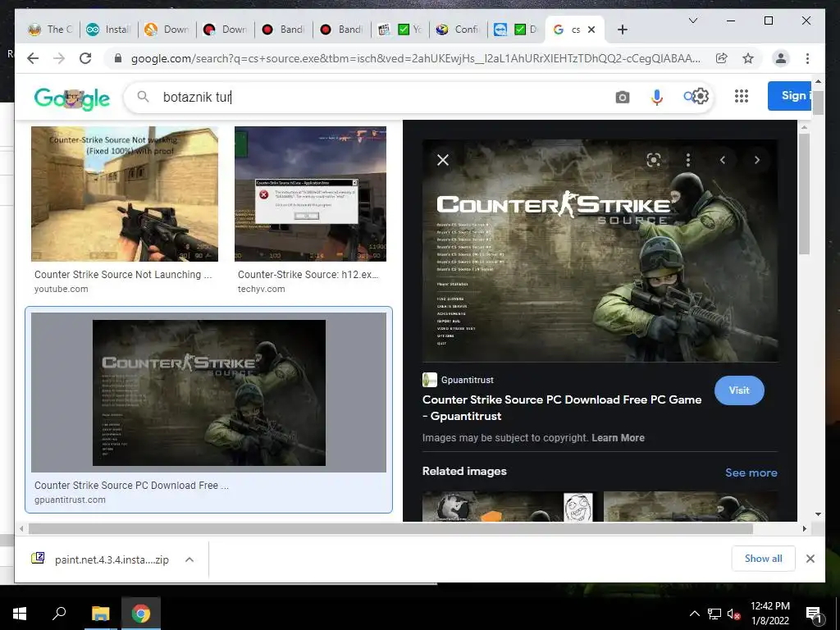Show next image in preview
The height and width of the screenshot is (630, 840).
click(757, 160)
